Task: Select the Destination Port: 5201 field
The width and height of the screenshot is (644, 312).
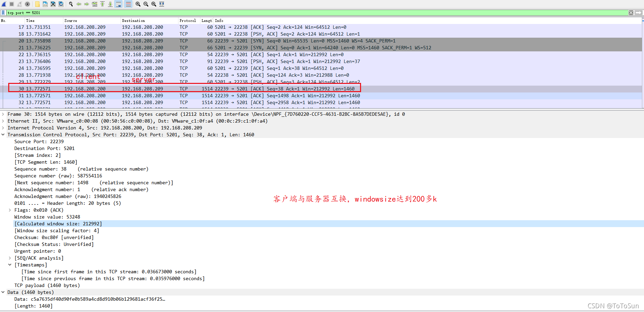Action: (45, 148)
